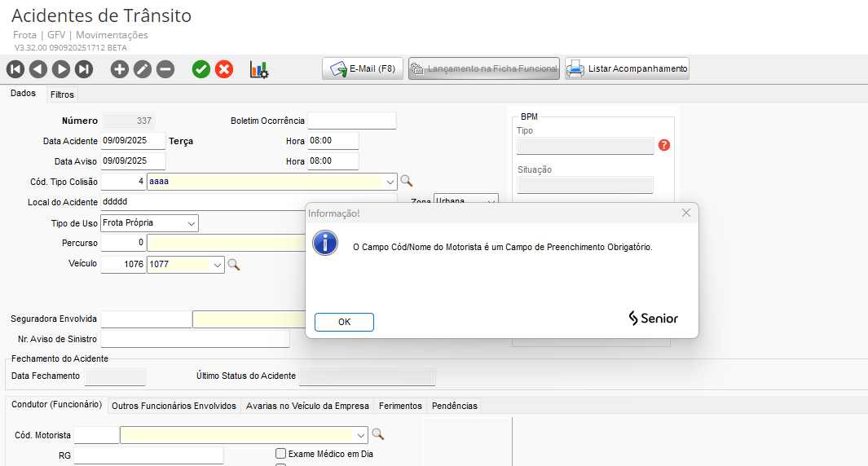868x466 pixels.
Task: Click the Percurso code field
Action: click(123, 243)
